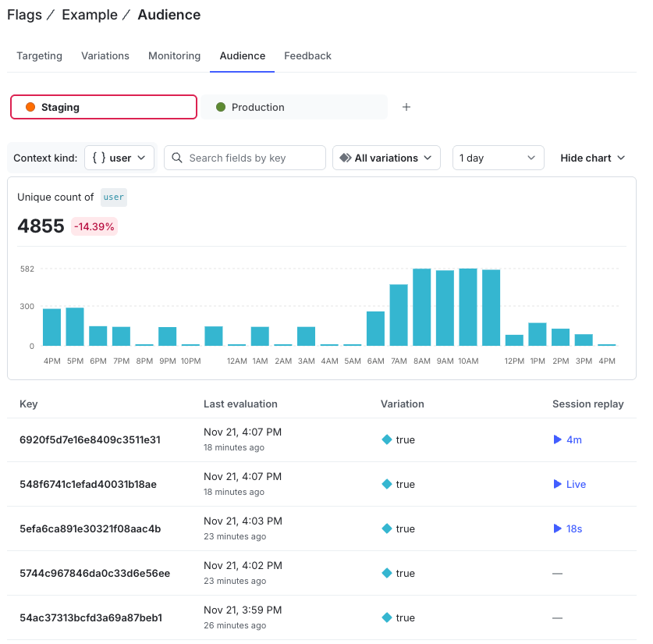Click the play icon for the 18s session replay

tap(556, 528)
